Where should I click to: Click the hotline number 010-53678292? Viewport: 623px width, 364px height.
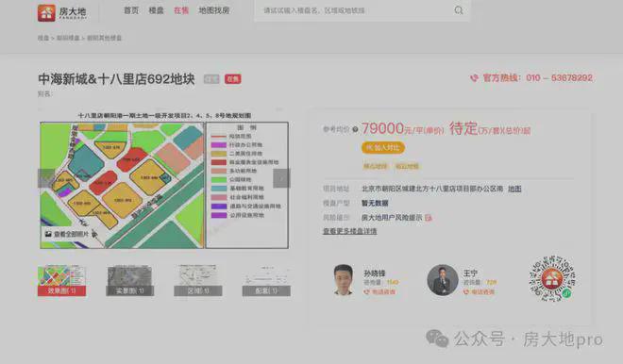560,78
